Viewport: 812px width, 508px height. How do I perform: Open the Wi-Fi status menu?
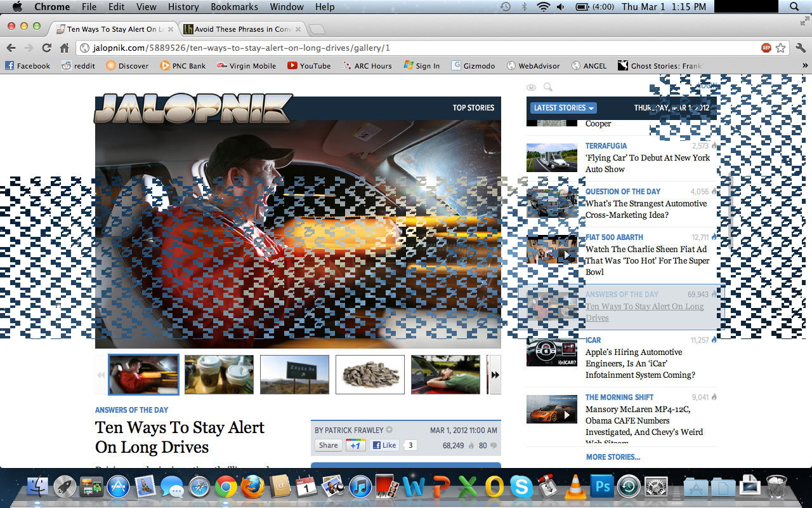pyautogui.click(x=543, y=7)
